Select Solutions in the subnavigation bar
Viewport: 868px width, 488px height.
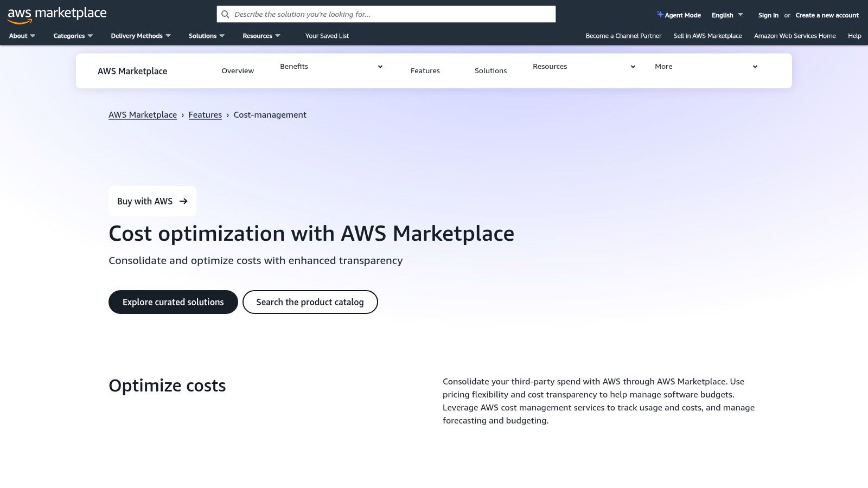click(490, 70)
